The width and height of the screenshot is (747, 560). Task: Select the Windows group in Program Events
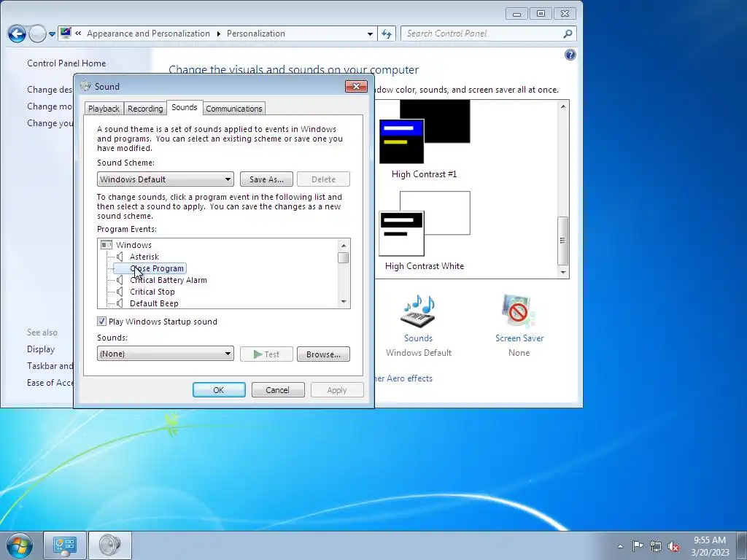pyautogui.click(x=133, y=245)
